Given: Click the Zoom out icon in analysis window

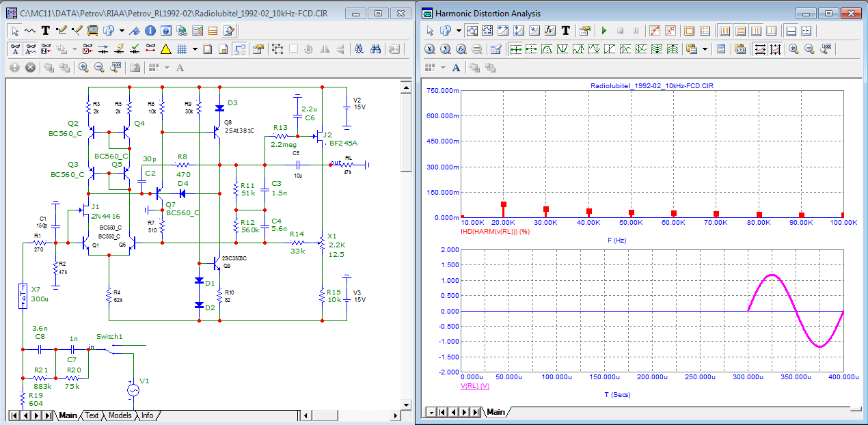Looking at the screenshot, I should click(x=810, y=49).
